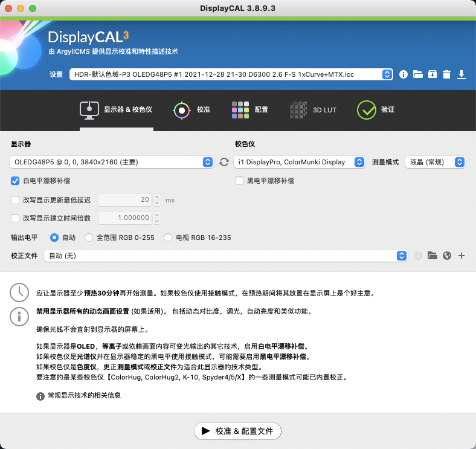The image size is (476, 449).
Task: Select 自动 output level radio
Action: [54, 237]
